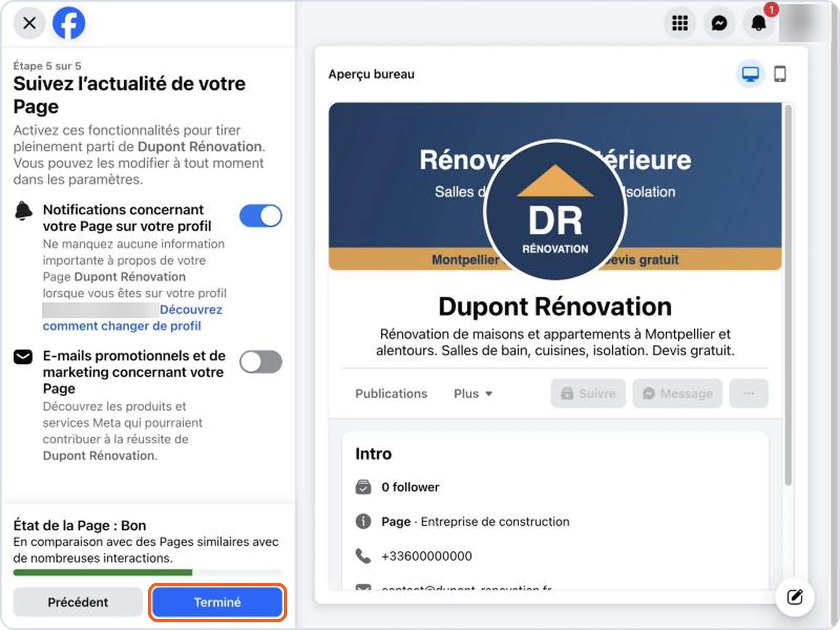Switch to desktop preview icon

point(750,74)
